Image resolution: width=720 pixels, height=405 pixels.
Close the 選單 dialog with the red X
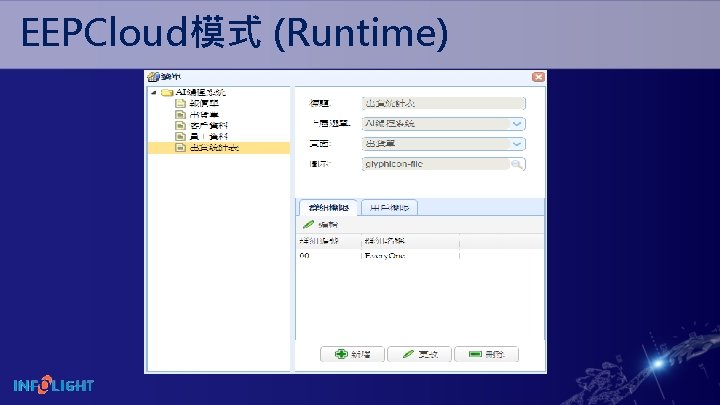pos(538,77)
